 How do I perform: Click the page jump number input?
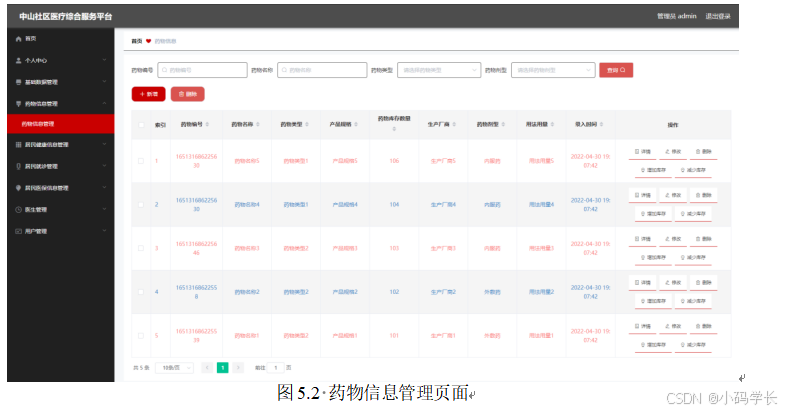[x=275, y=368]
